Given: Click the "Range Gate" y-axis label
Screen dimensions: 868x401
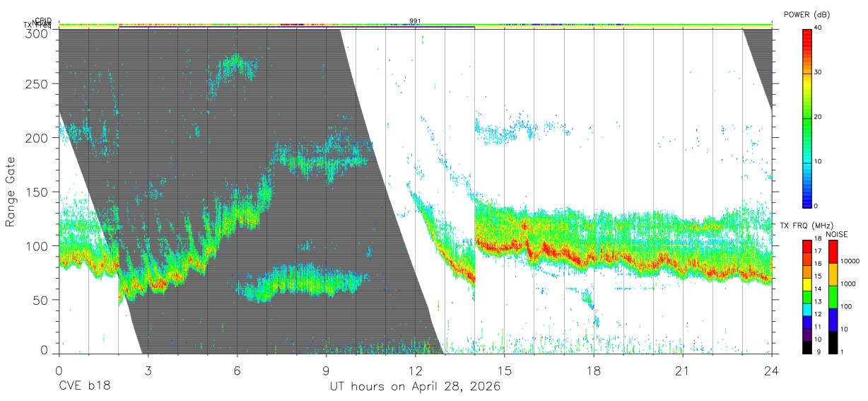Looking at the screenshot, I should [11, 191].
